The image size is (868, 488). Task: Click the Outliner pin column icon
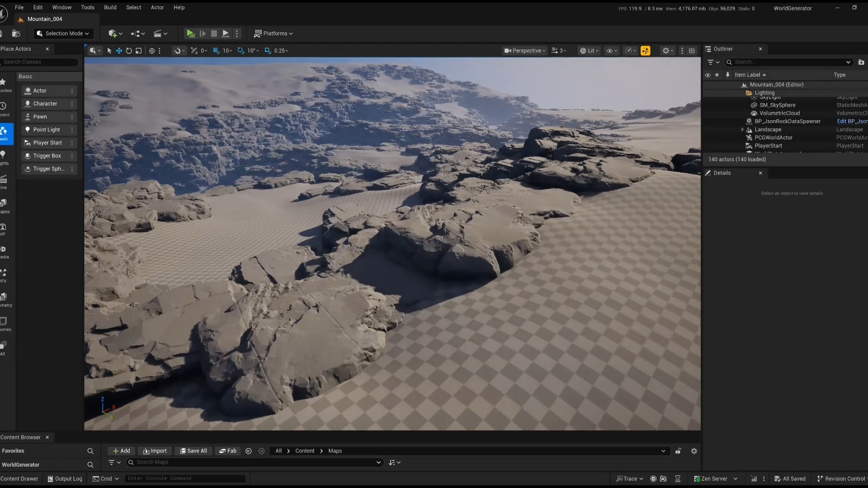click(x=727, y=75)
